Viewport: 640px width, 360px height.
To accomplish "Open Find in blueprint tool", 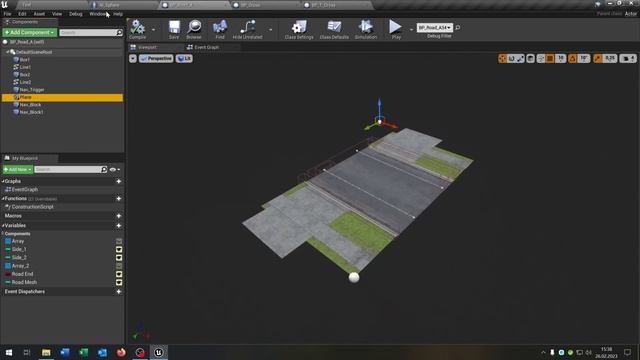I will 220,29.
